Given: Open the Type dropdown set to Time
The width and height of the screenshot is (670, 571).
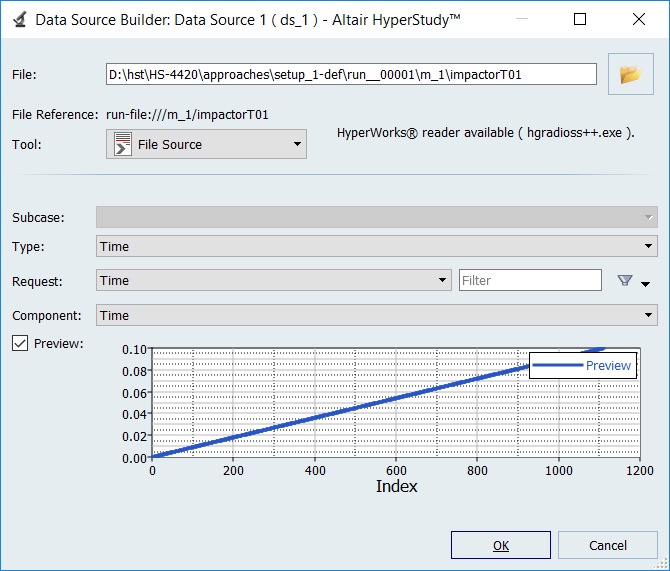Looking at the screenshot, I should click(376, 246).
